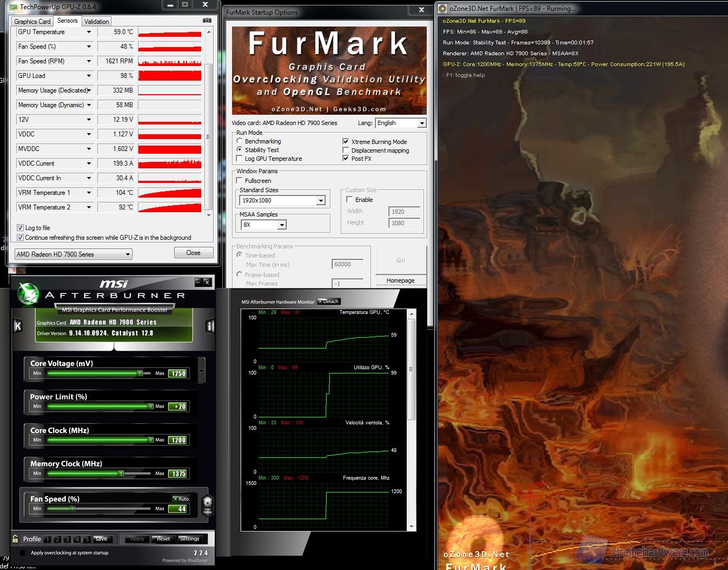Click the fan User Define gear icon
This screenshot has height=570, width=728.
(207, 504)
